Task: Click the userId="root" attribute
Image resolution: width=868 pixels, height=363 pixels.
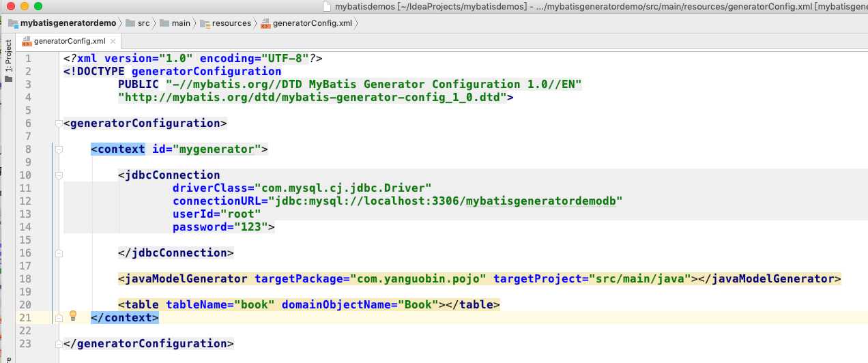Action: tap(216, 214)
